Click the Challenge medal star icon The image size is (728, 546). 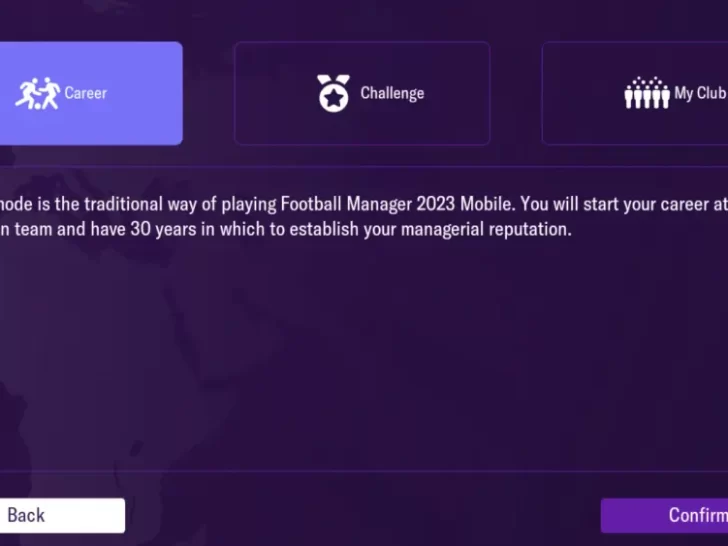pyautogui.click(x=333, y=93)
